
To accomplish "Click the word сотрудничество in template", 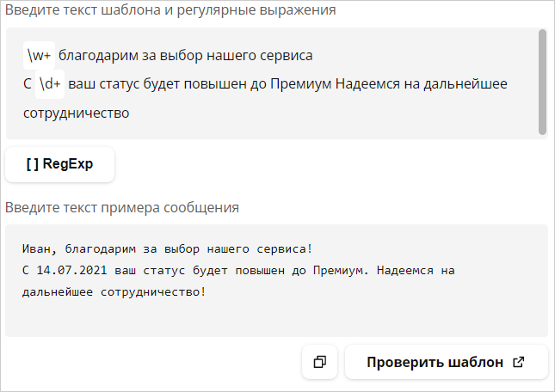I will 76,113.
